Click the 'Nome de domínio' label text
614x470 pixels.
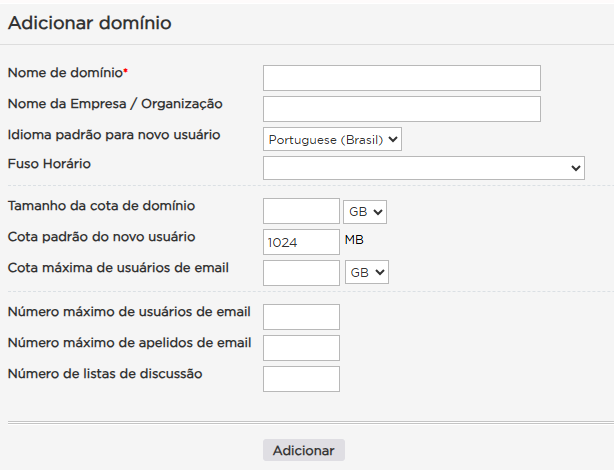click(x=65, y=73)
